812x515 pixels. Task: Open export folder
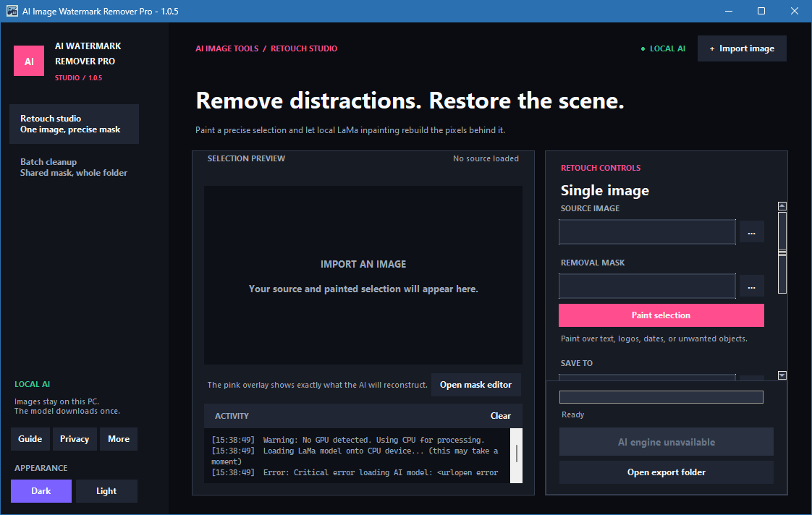(x=666, y=472)
